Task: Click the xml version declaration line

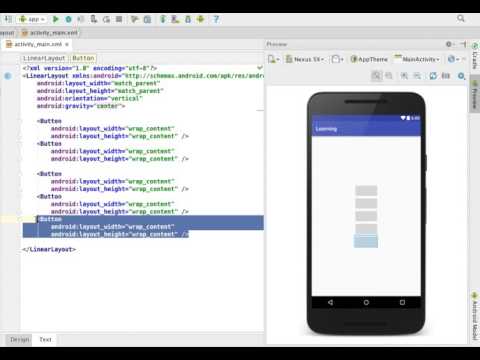Action: pos(89,68)
